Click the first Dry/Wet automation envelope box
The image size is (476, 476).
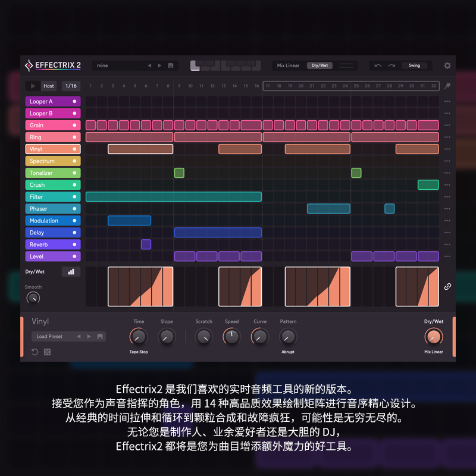(140, 287)
